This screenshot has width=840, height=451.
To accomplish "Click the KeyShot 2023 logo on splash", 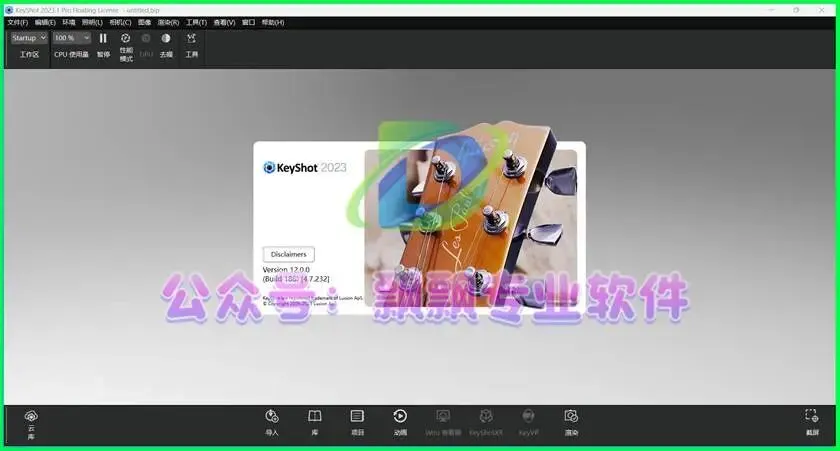I will click(305, 168).
